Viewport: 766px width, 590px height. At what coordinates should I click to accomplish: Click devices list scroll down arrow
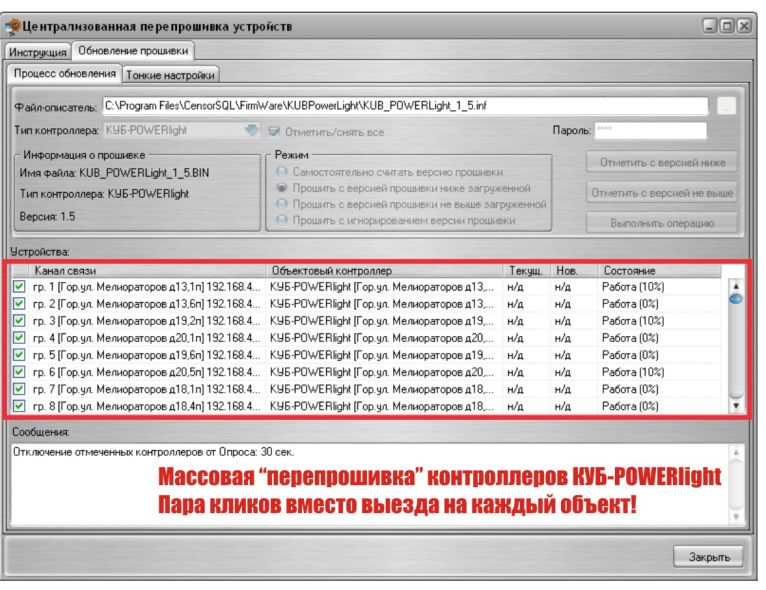pyautogui.click(x=736, y=405)
